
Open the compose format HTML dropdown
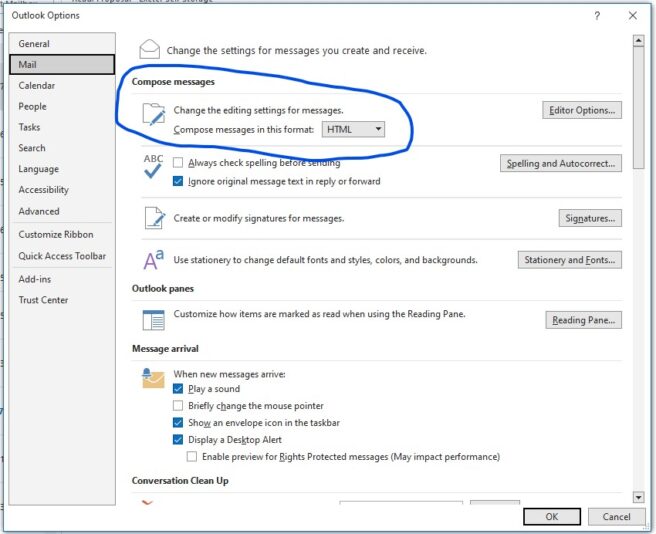coord(353,129)
